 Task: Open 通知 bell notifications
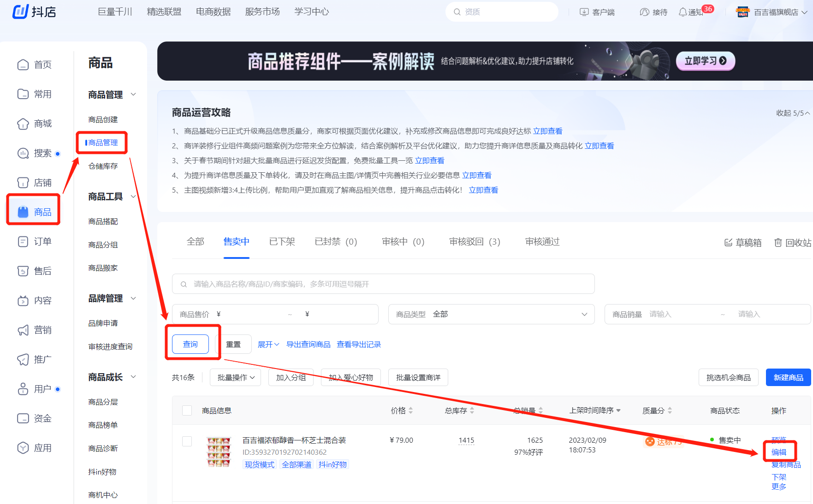point(691,12)
